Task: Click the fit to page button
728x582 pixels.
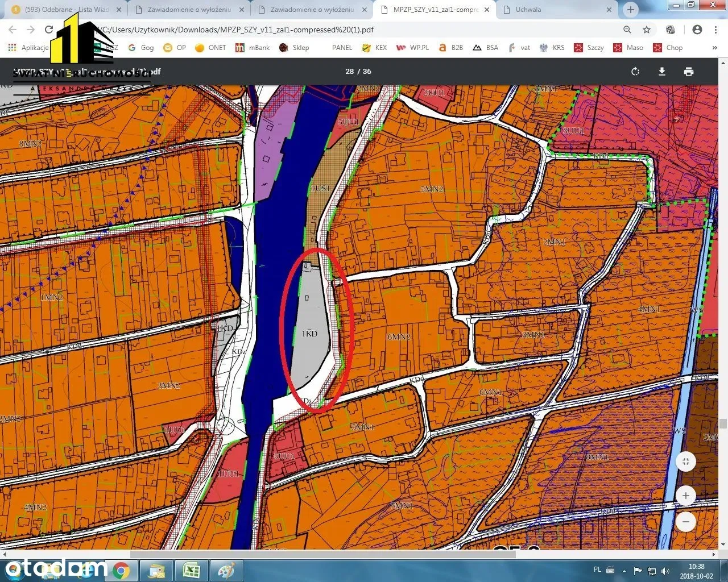Action: coord(686,462)
